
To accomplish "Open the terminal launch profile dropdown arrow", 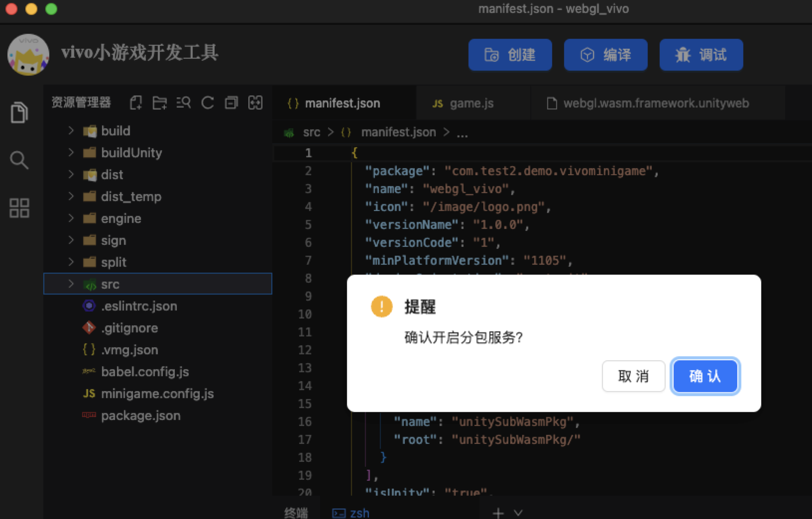I will coord(518,513).
